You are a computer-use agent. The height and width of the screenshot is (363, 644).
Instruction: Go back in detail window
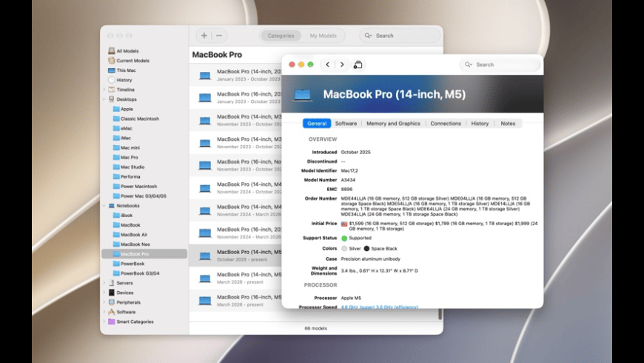pyautogui.click(x=327, y=64)
